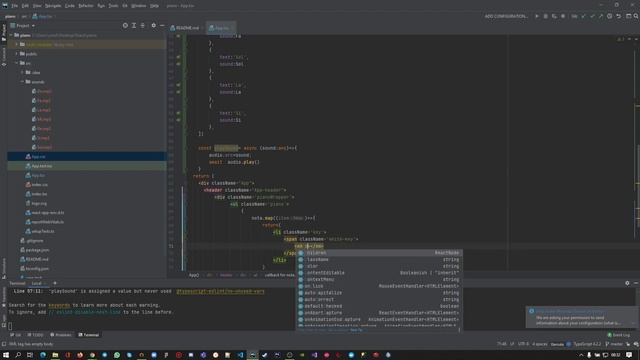Click the Local terminal session tab
The image size is (640, 360).
coord(37,283)
